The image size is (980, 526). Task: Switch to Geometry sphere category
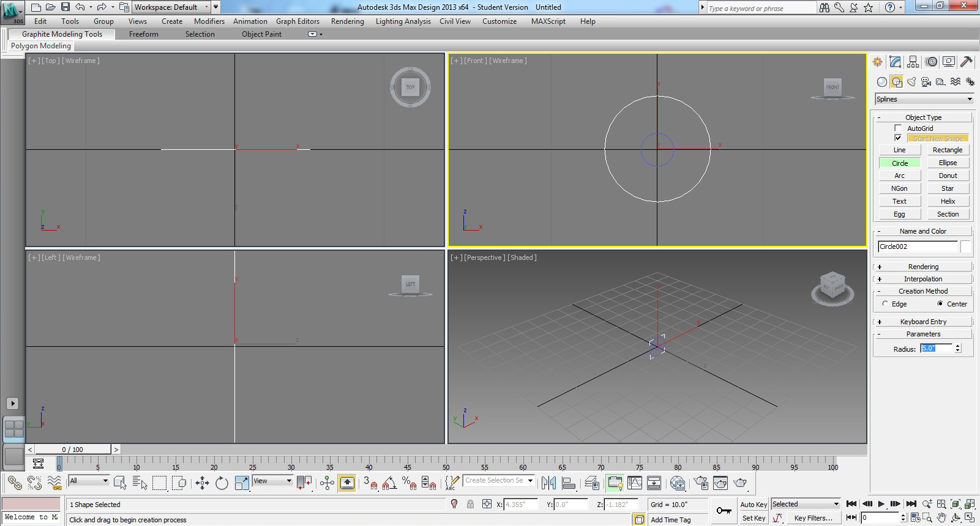click(x=881, y=82)
